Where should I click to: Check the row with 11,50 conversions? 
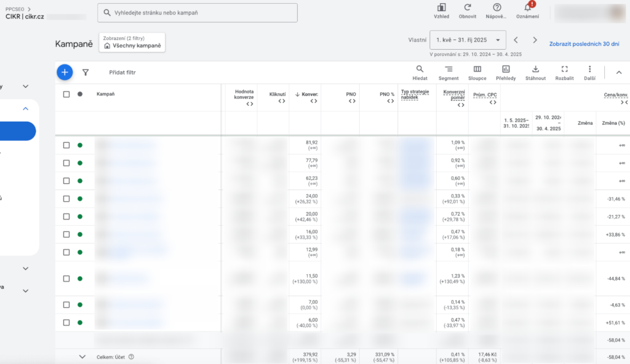[66, 279]
